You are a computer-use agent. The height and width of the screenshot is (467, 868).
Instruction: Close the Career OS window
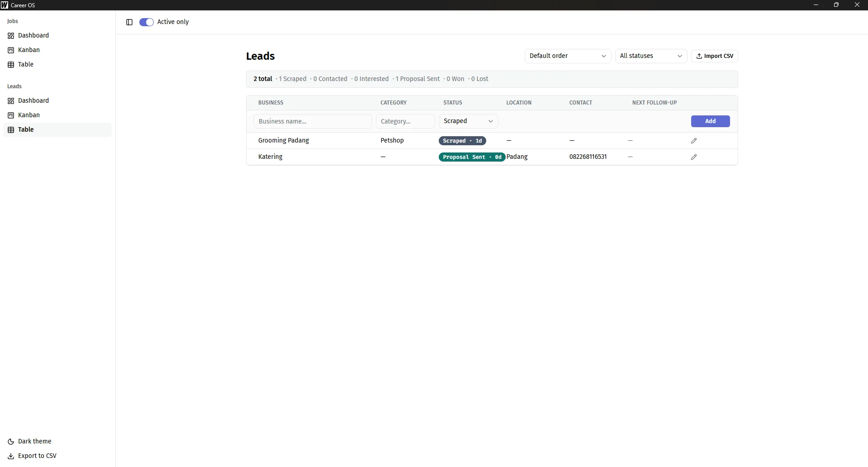pos(857,5)
